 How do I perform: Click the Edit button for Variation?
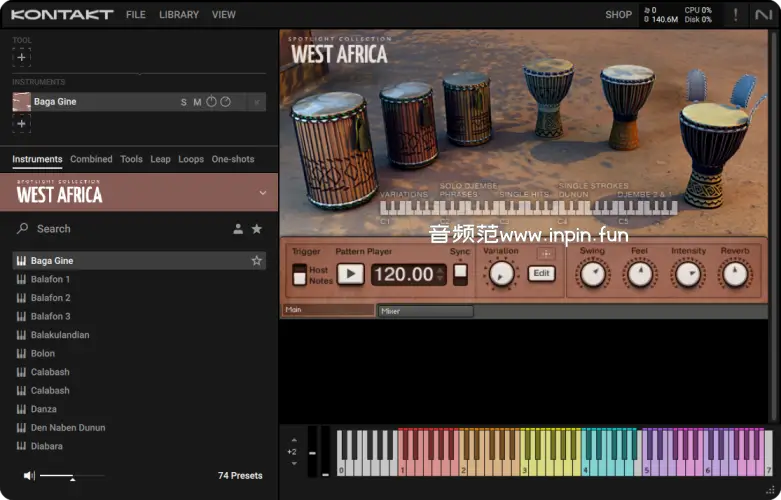point(541,273)
